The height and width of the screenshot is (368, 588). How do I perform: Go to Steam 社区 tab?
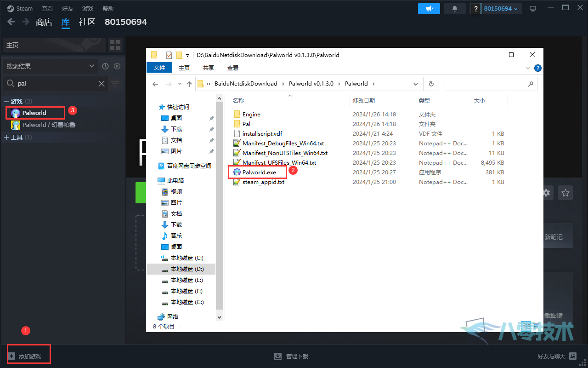[87, 22]
